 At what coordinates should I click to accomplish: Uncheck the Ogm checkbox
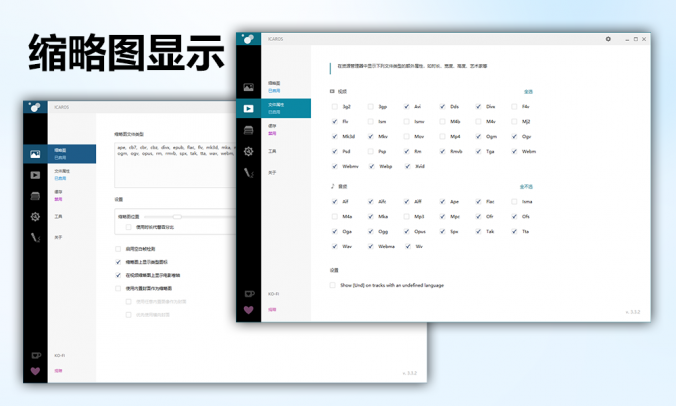coord(478,137)
